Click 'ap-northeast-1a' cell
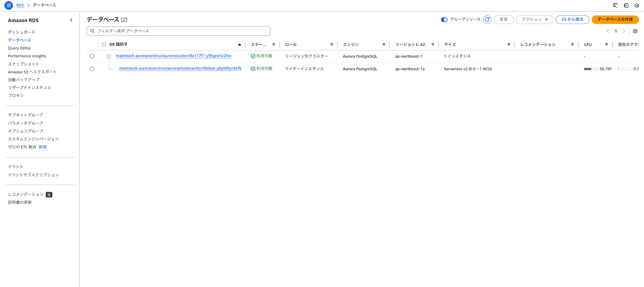The width and height of the screenshot is (644, 287). [410, 69]
